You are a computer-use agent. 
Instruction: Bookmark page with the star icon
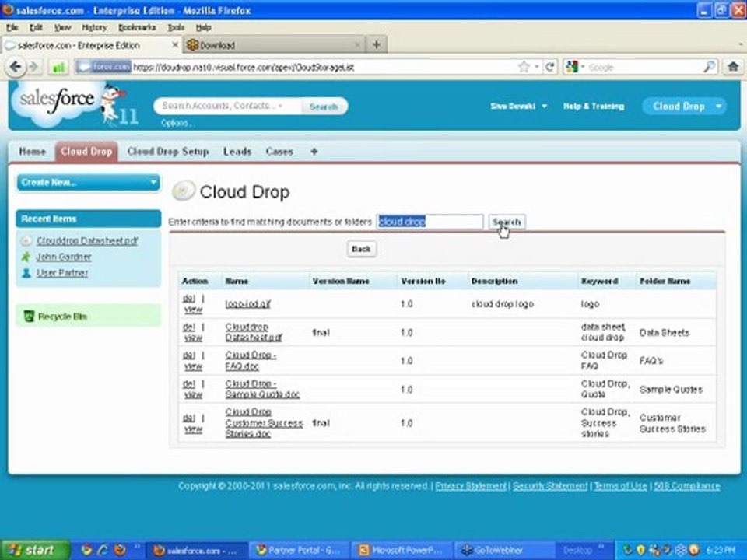pyautogui.click(x=524, y=67)
